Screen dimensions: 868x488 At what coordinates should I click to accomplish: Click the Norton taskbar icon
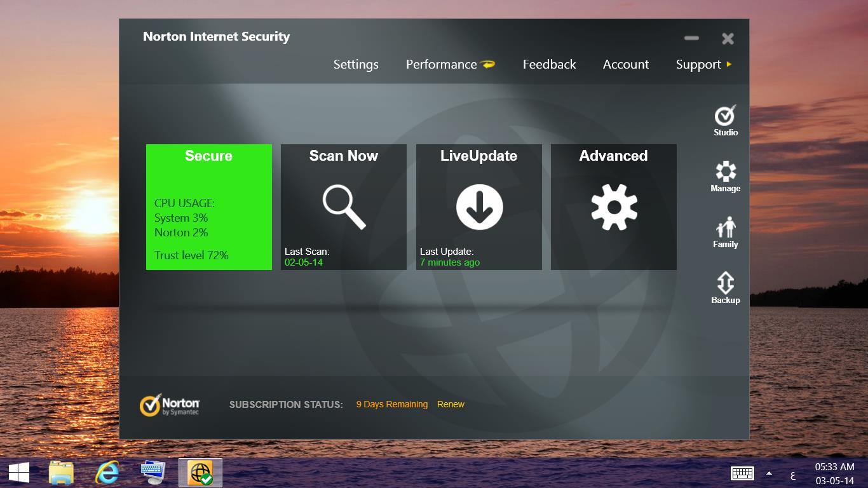(200, 473)
